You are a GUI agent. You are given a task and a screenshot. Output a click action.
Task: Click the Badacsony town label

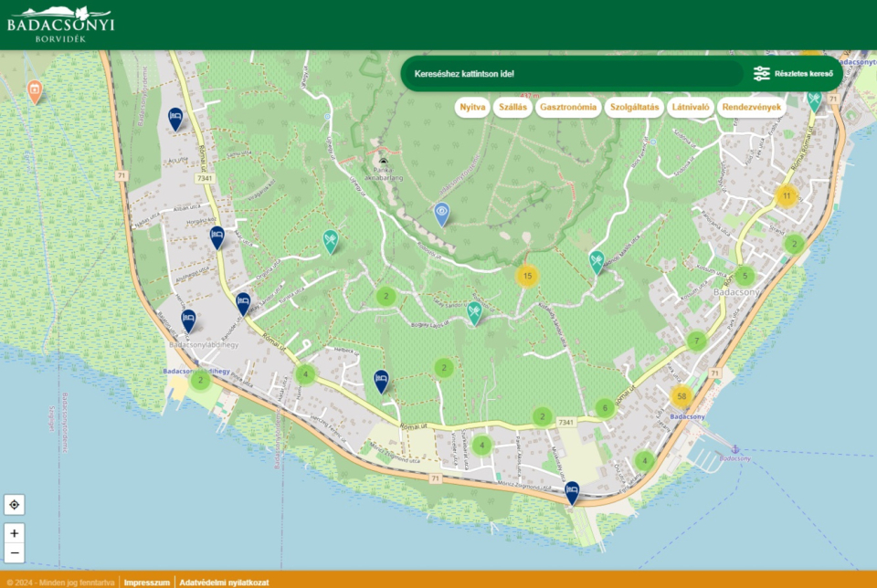[x=736, y=292]
